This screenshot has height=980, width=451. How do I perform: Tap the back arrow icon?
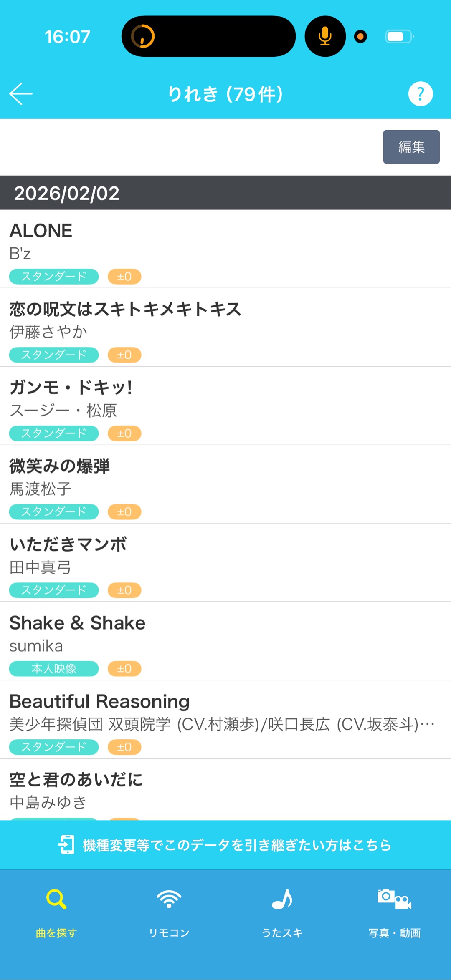point(21,94)
